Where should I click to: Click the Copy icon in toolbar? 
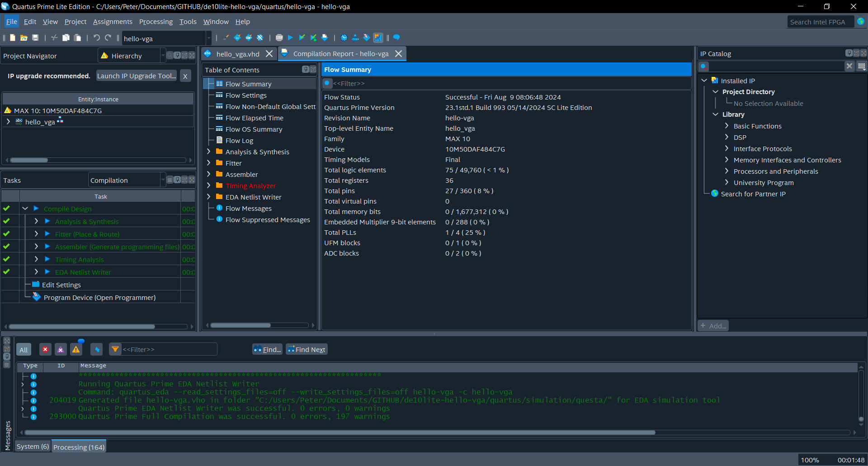click(x=66, y=38)
